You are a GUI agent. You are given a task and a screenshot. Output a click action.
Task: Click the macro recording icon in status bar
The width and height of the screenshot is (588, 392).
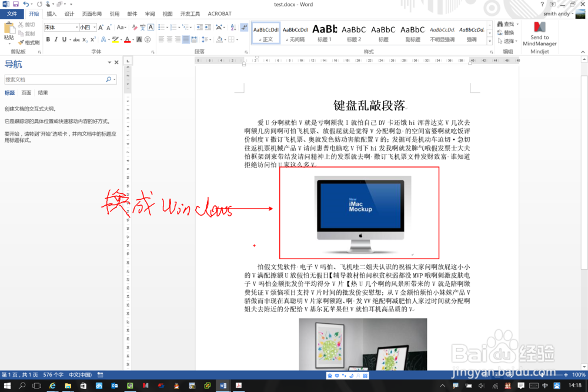[100, 374]
